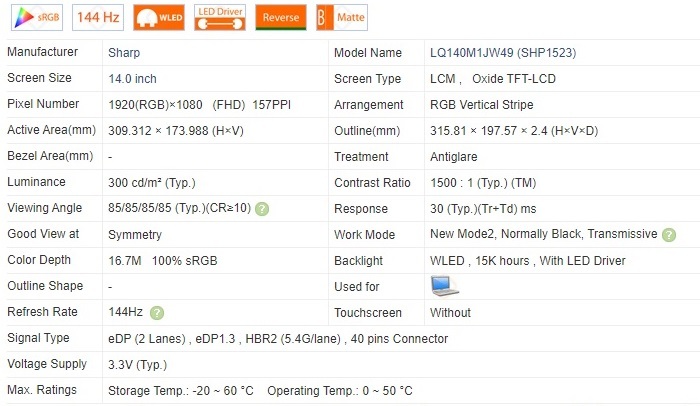Click the Storage Temp. -20 ~ 60 °C text
Viewport: 700px width, 406px height.
pyautogui.click(x=181, y=391)
